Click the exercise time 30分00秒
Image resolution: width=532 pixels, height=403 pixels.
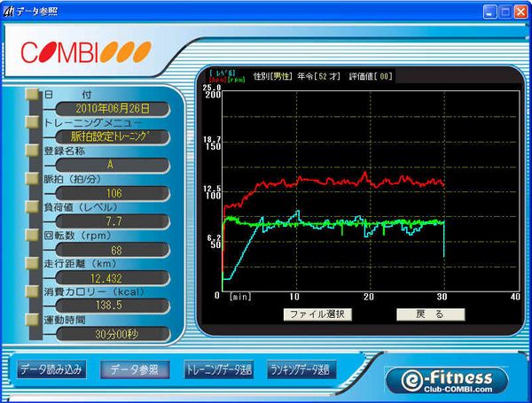[113, 334]
